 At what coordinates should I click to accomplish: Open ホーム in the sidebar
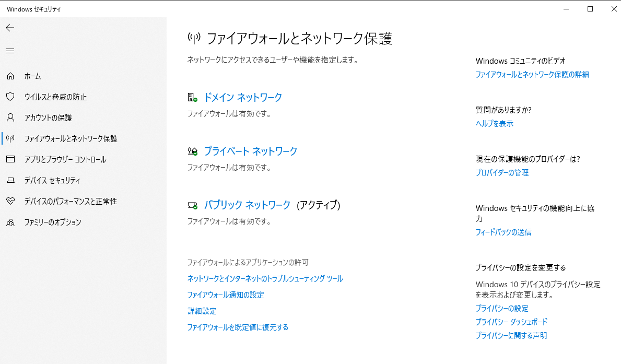click(32, 76)
